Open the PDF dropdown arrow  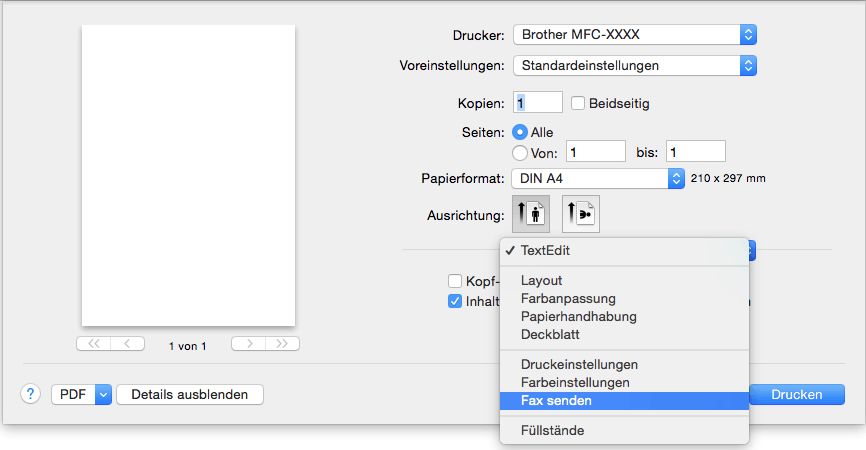(103, 395)
